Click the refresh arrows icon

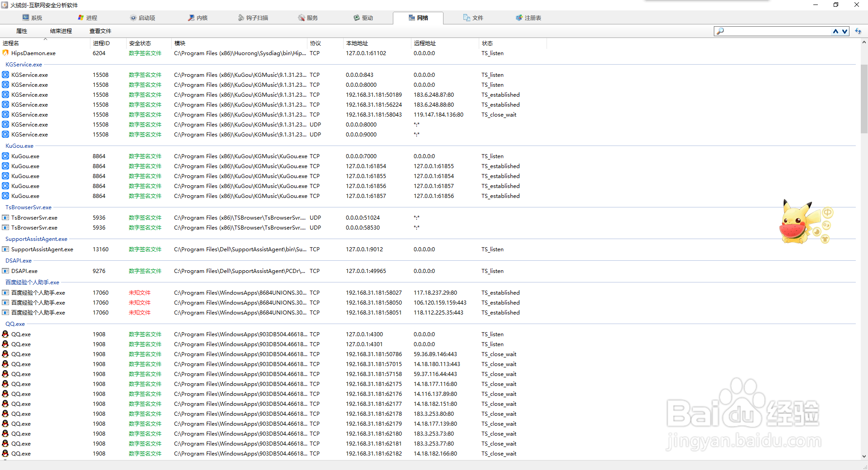(858, 31)
